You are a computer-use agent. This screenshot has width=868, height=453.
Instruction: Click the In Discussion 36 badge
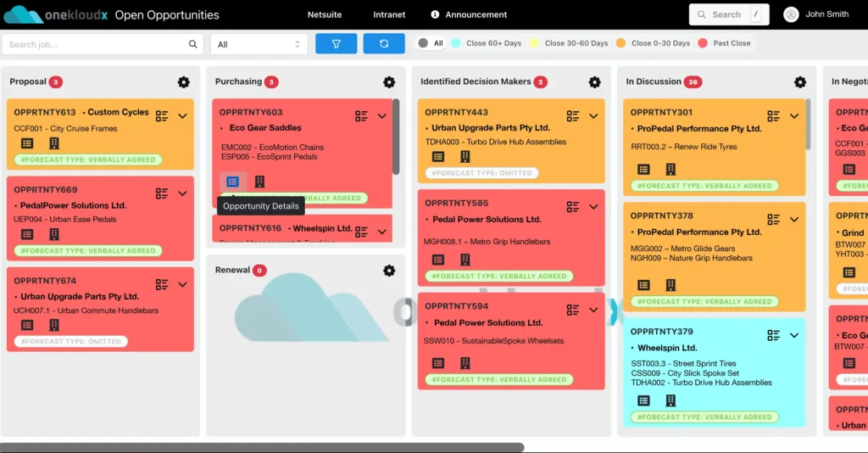[x=693, y=82]
